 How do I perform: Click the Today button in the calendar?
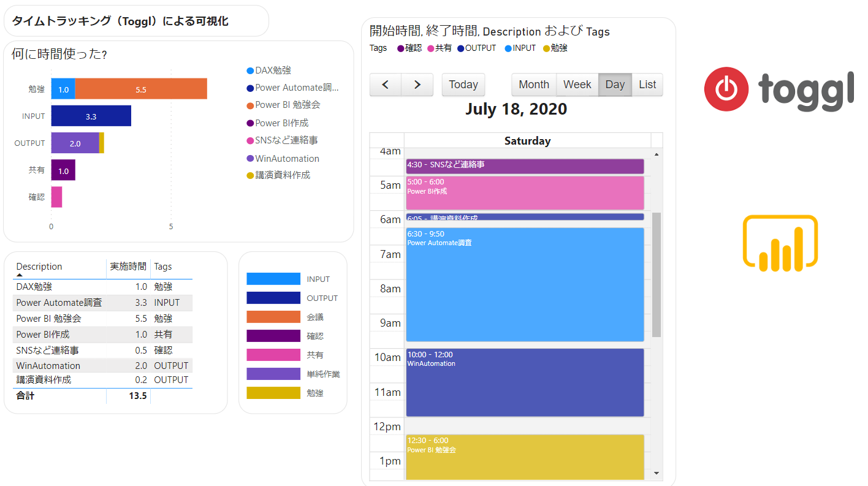[463, 85]
